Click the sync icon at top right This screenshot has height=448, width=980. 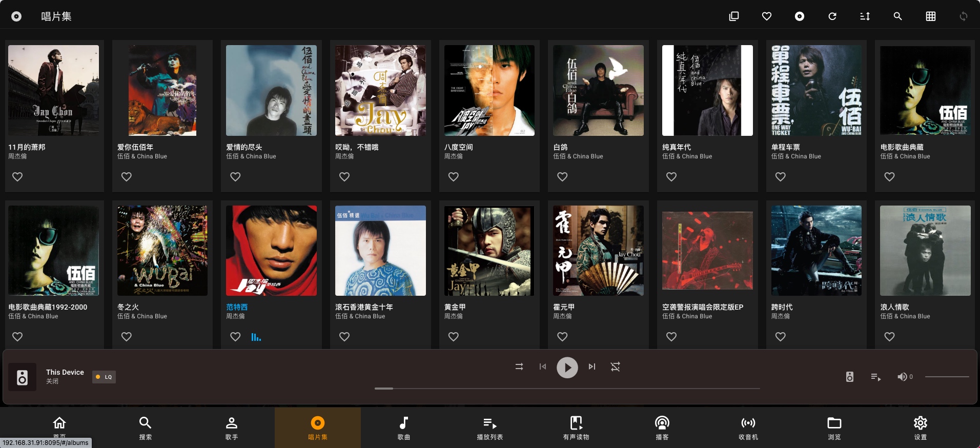click(964, 16)
